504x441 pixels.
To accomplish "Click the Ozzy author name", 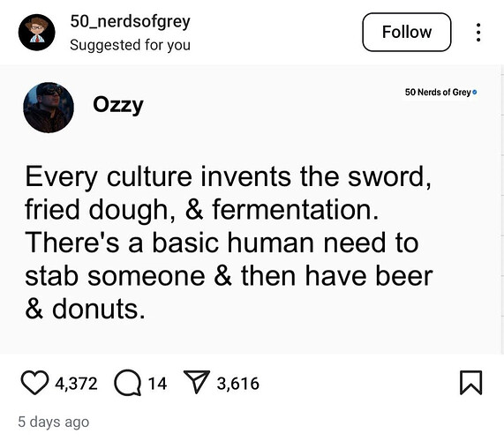I will tap(118, 105).
